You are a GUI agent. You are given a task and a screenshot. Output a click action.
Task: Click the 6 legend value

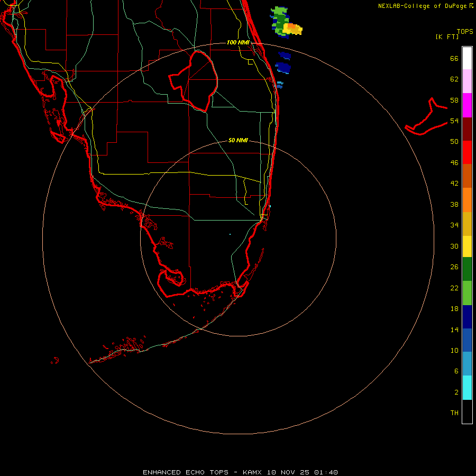click(x=456, y=371)
